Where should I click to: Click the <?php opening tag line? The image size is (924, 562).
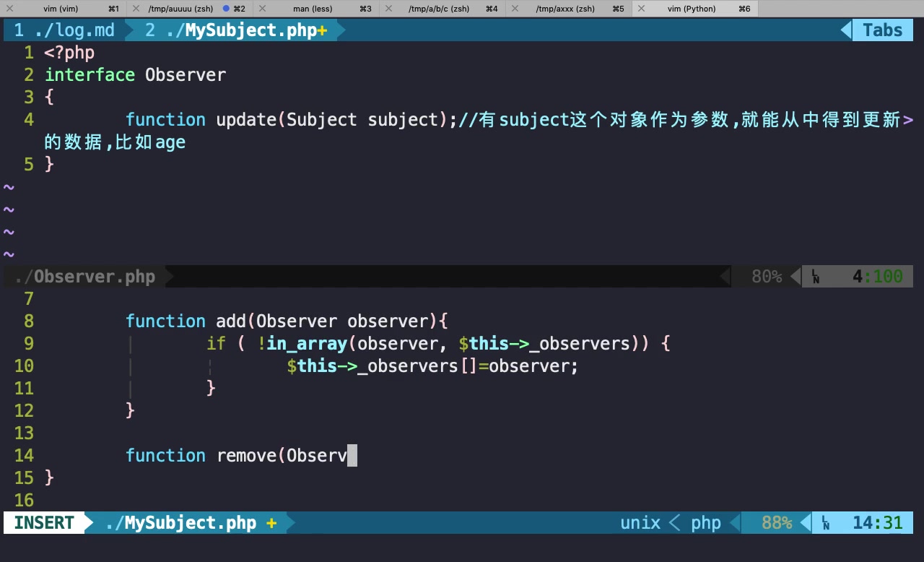click(70, 53)
